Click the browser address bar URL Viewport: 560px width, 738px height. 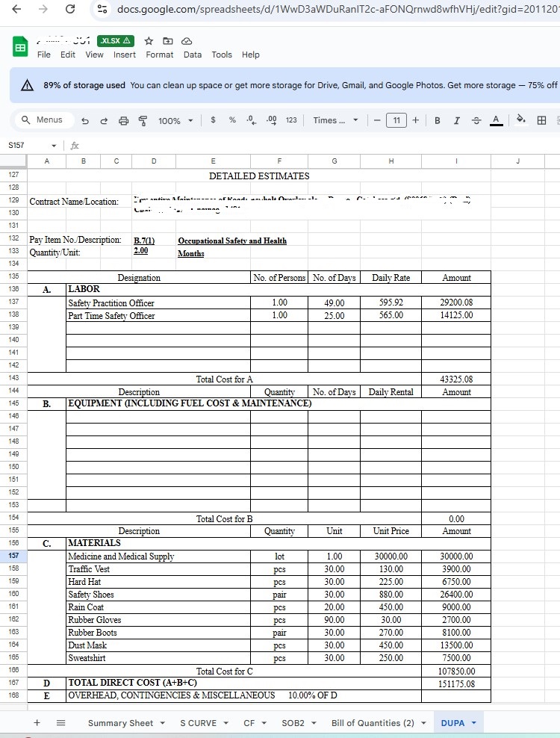click(x=337, y=9)
